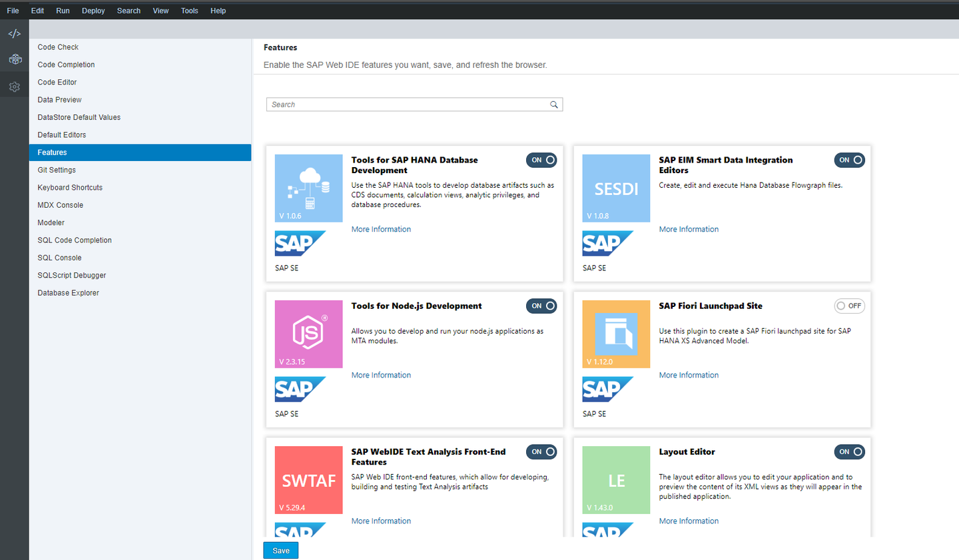Select Code Completion in the preferences list

pos(140,65)
